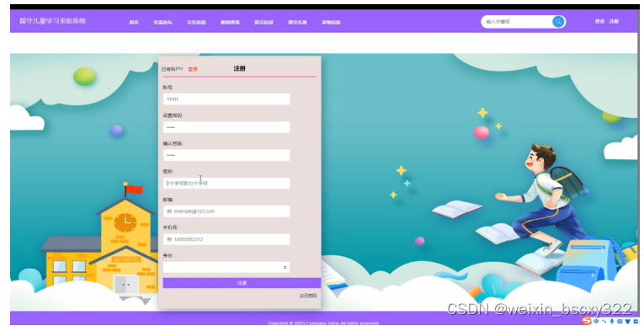644x326 pixels.
Task: Click the blue search magnifier icon
Action: (x=558, y=22)
